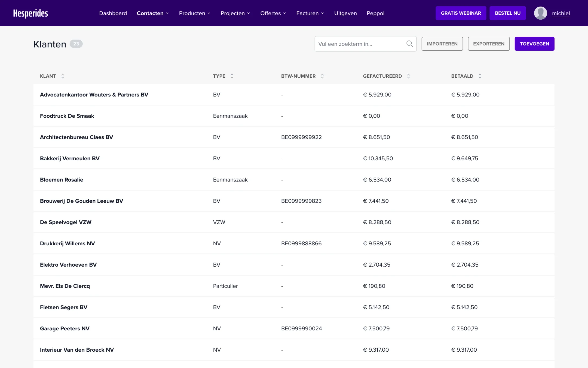This screenshot has width=588, height=368.
Task: Click the EXPORTEREN button
Action: click(x=489, y=44)
